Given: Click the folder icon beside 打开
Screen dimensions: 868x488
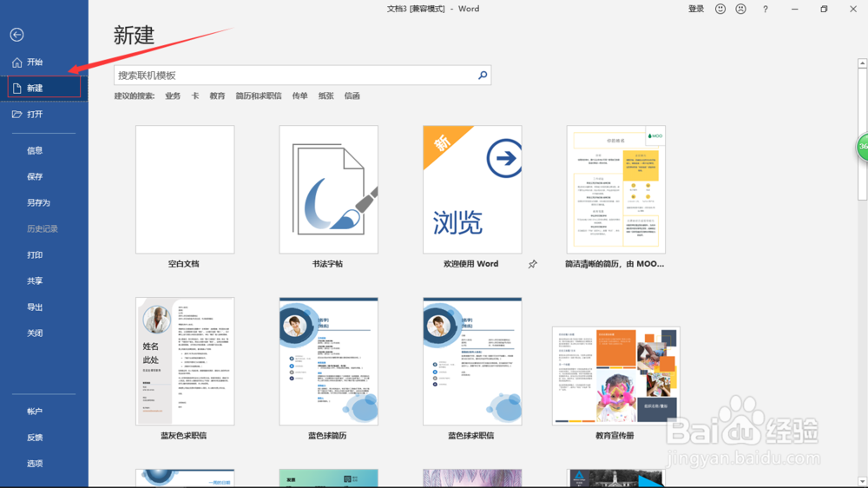Looking at the screenshot, I should pyautogui.click(x=17, y=114).
